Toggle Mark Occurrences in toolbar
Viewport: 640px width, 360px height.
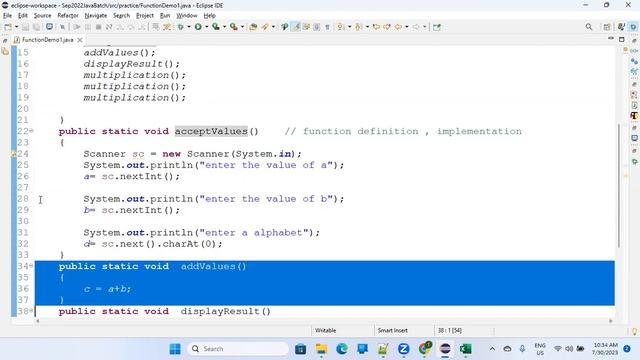[296, 27]
